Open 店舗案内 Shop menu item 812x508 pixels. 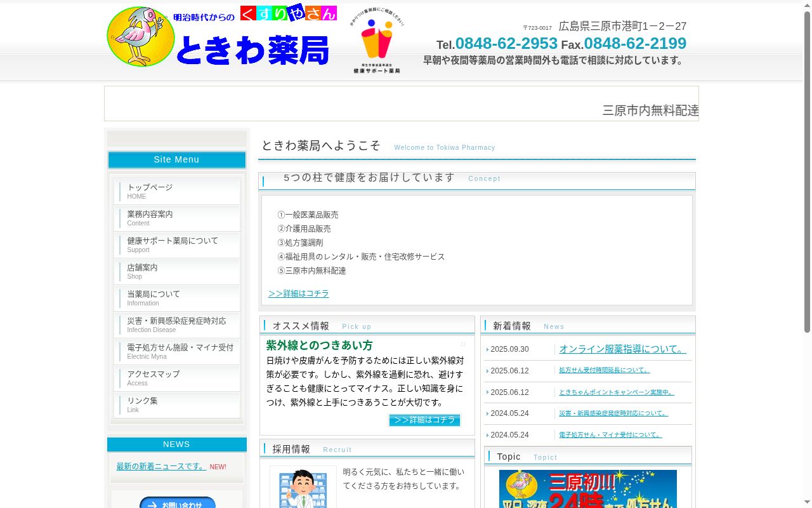point(177,271)
